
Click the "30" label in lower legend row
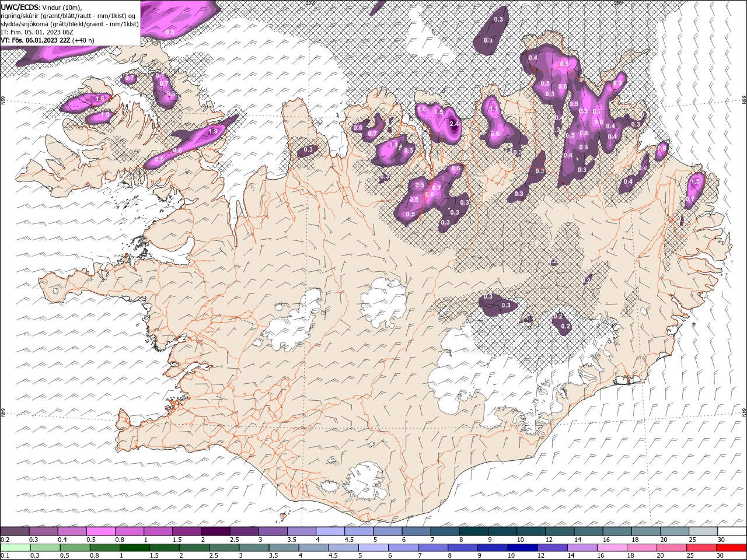coord(721,556)
